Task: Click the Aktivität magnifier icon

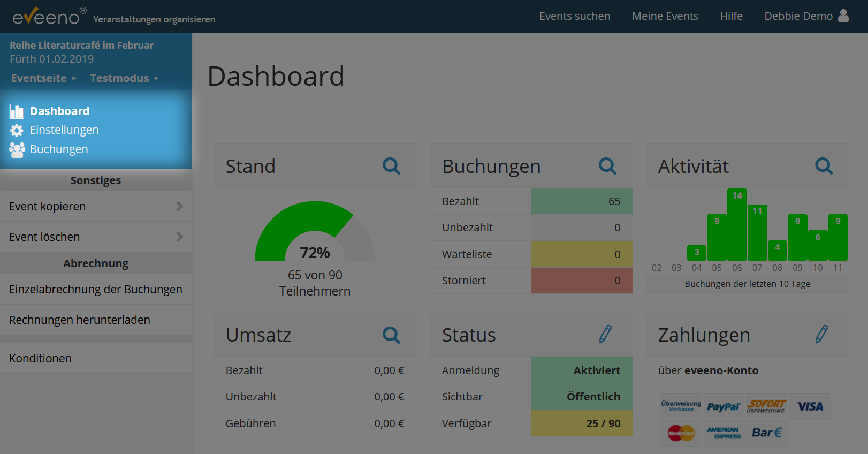Action: coord(824,166)
